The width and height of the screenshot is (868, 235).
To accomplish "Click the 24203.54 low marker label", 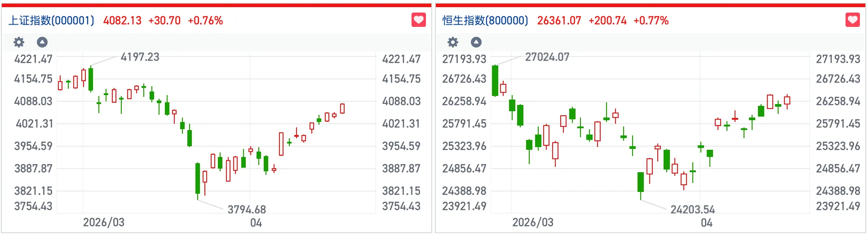I will coord(692,209).
